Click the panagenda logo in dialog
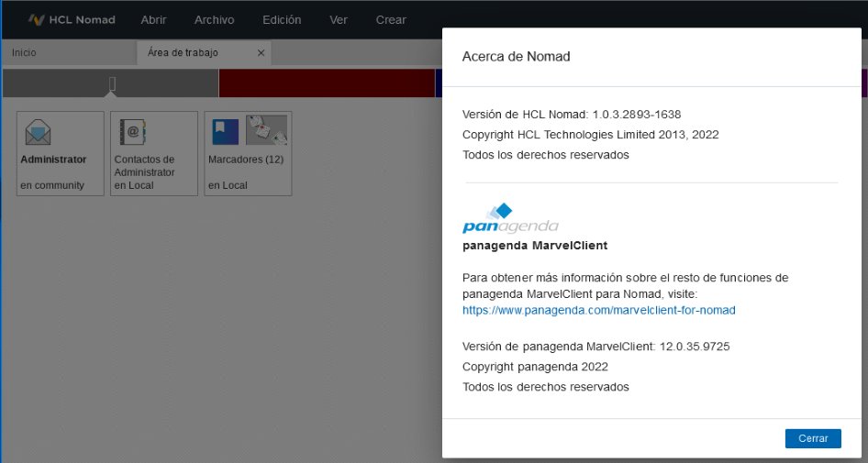Viewport: 868px width, 463px height. point(510,218)
